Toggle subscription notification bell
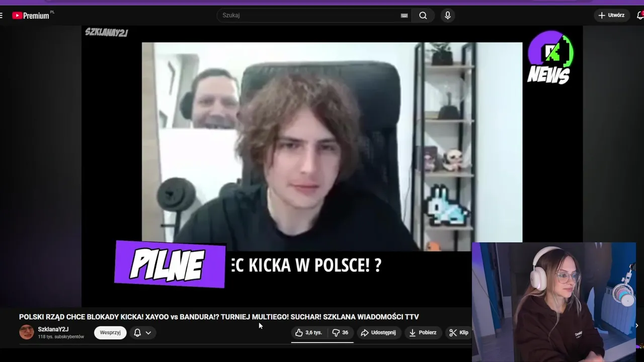Image resolution: width=644 pixels, height=362 pixels. [137, 333]
